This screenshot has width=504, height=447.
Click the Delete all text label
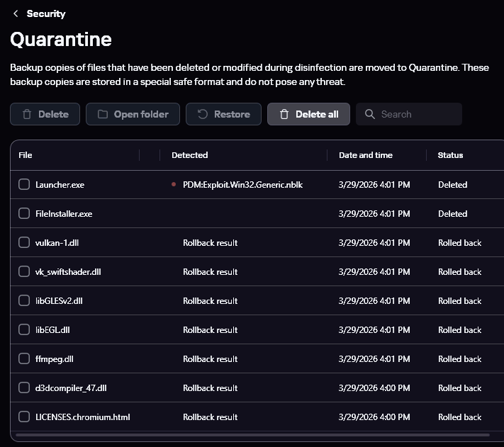click(x=317, y=114)
